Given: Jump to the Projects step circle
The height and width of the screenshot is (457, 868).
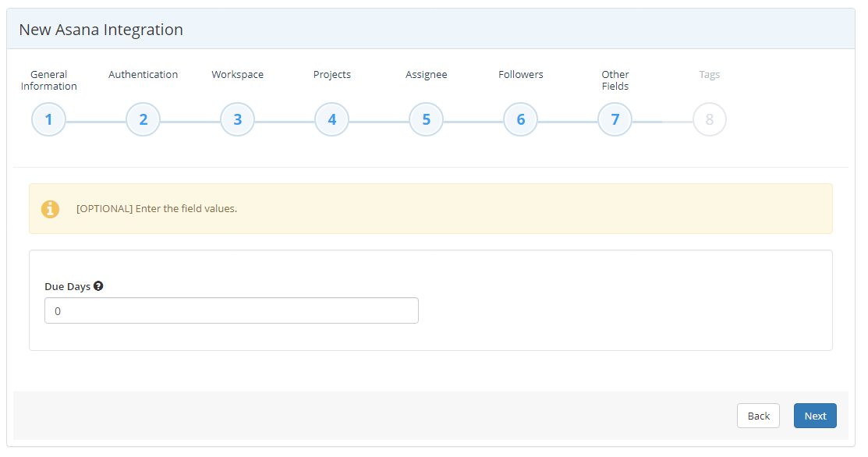Looking at the screenshot, I should click(331, 119).
